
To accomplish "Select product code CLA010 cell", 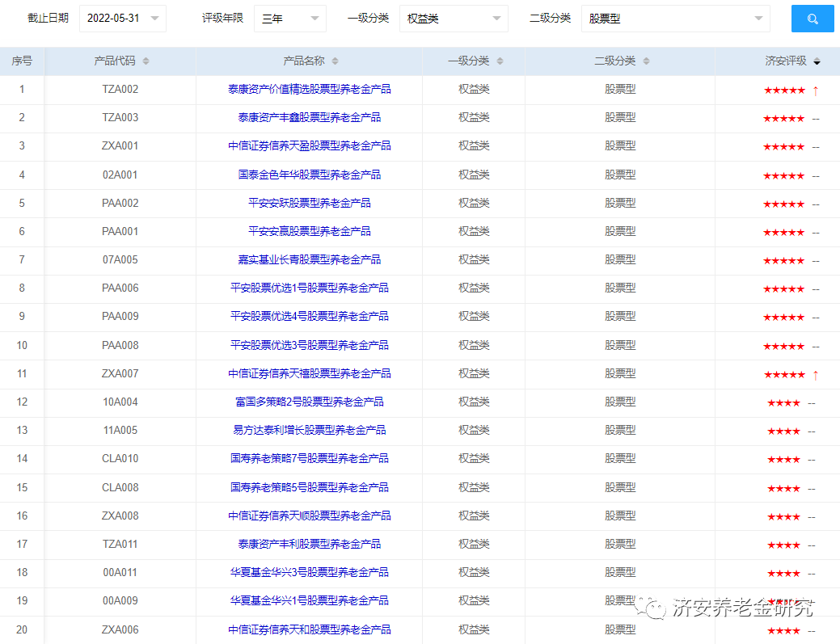I will (120, 459).
